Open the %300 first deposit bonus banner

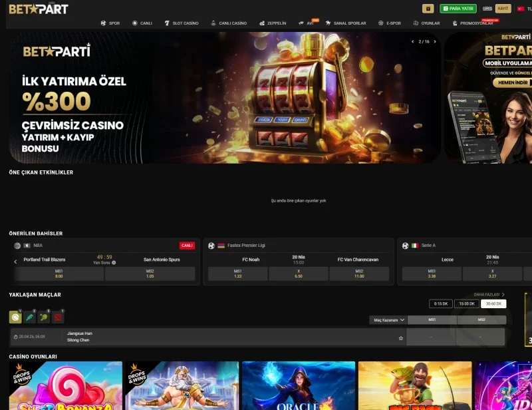[225, 98]
